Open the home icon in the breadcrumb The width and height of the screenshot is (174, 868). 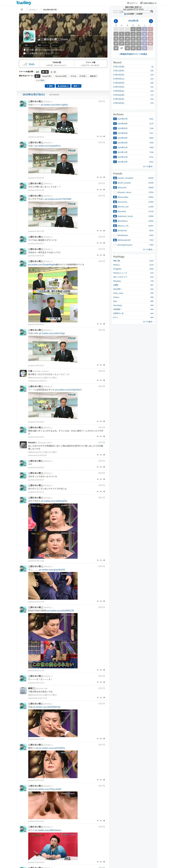click(x=22, y=9)
